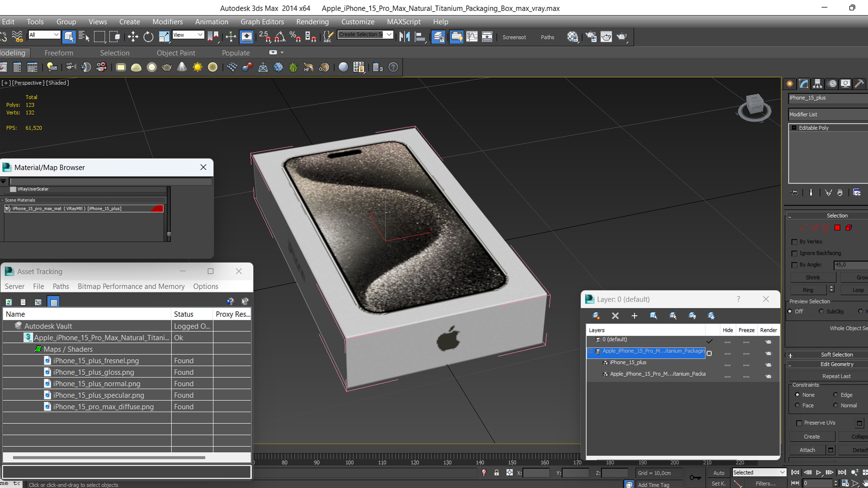
Task: Create new layer in Layer dialog
Action: tap(596, 316)
